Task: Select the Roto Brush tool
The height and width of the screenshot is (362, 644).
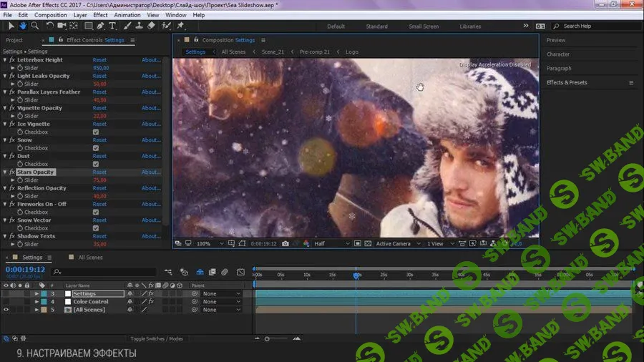Action: [x=166, y=26]
